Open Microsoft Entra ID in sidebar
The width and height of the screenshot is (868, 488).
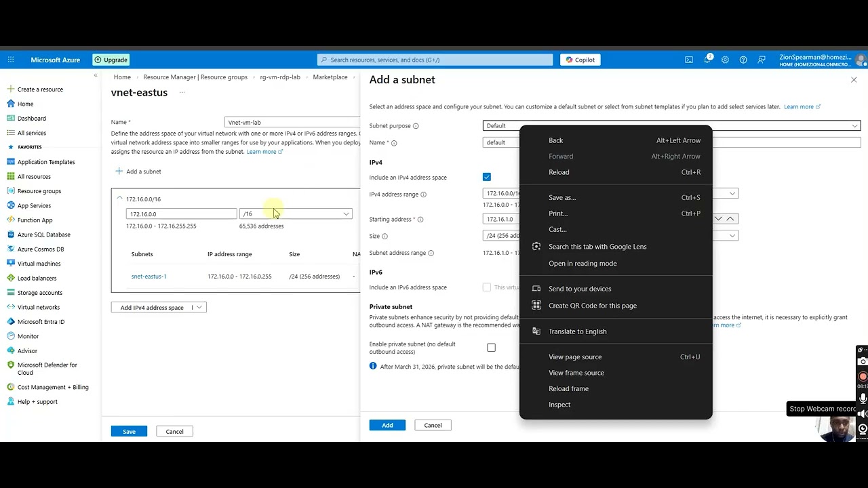[x=41, y=322]
